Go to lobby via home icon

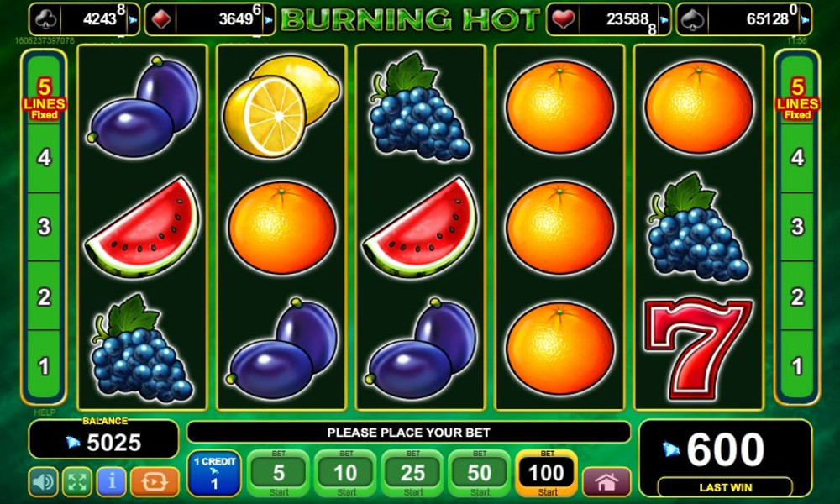(606, 482)
